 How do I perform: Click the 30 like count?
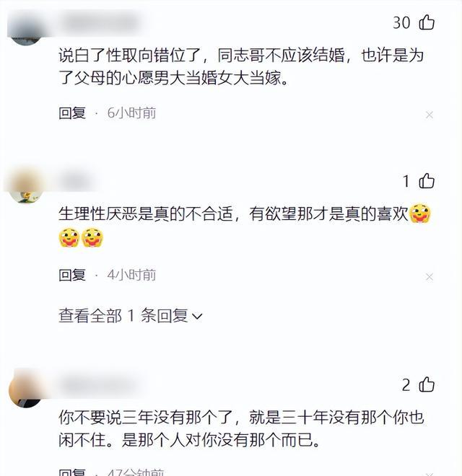click(x=401, y=23)
